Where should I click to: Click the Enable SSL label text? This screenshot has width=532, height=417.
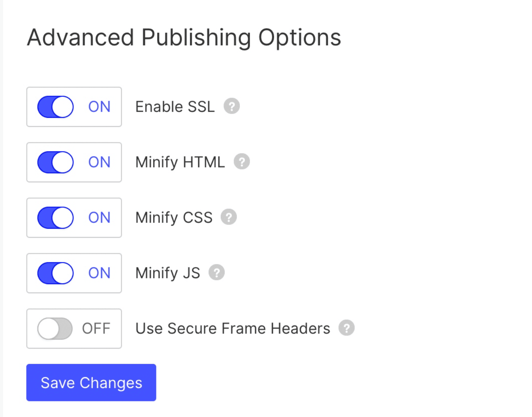click(175, 107)
